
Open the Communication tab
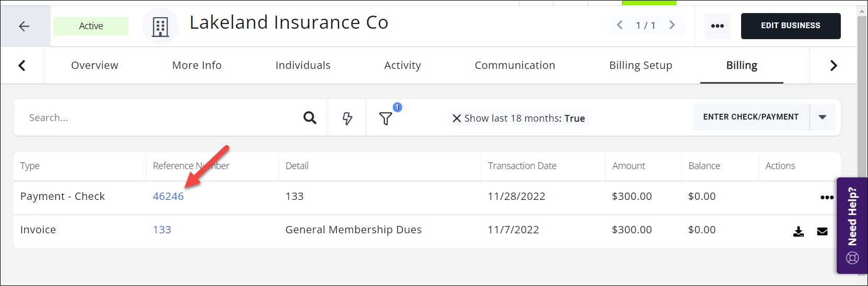pyautogui.click(x=514, y=65)
